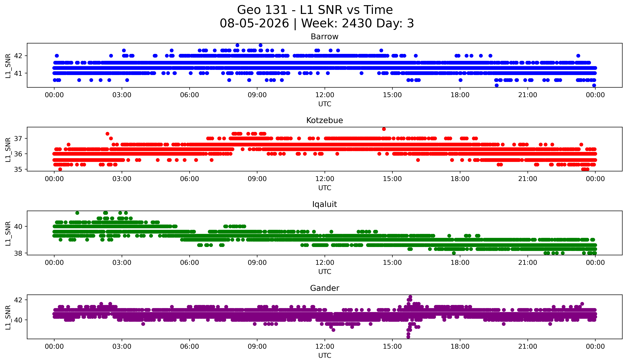Click the y-axis tick 35 on Kotzebue plot
This screenshot has height=364, width=627.
point(18,169)
